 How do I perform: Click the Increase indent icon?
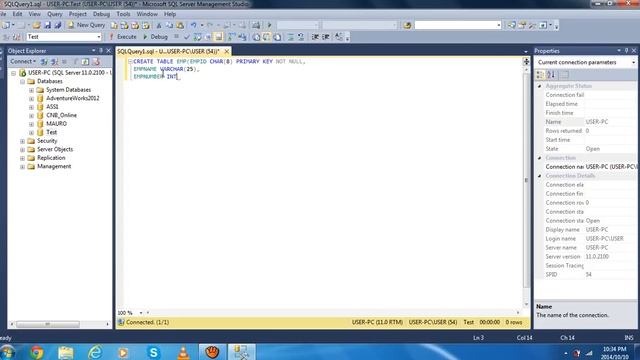coord(326,37)
